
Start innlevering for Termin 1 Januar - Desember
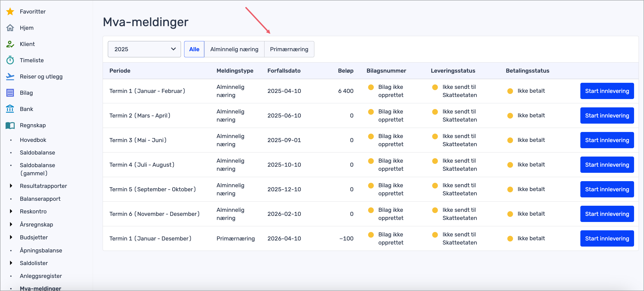(607, 238)
